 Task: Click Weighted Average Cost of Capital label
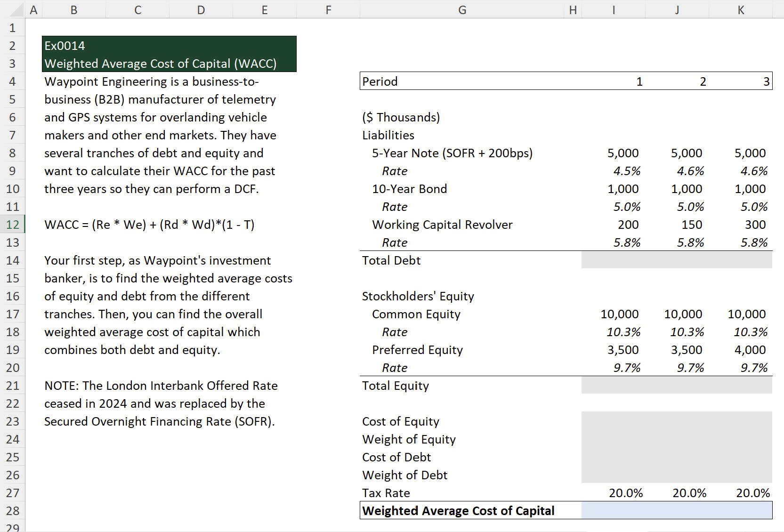click(x=458, y=511)
